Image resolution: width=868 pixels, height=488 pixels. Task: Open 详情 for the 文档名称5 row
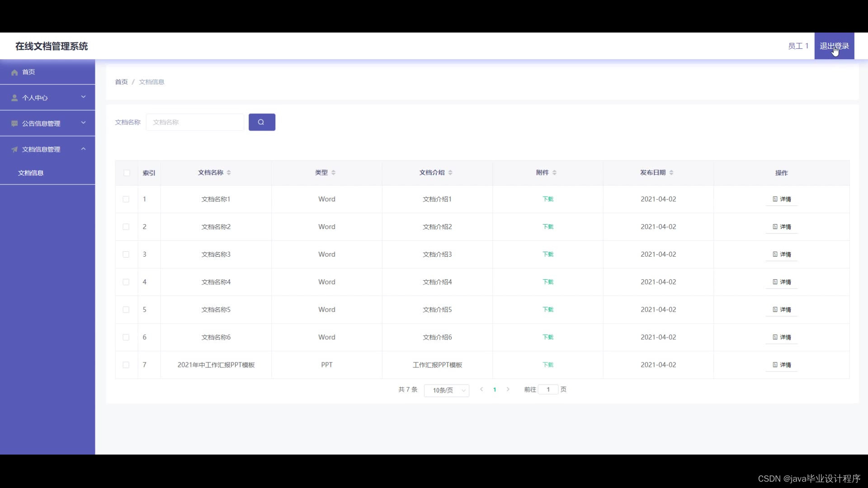tap(782, 310)
